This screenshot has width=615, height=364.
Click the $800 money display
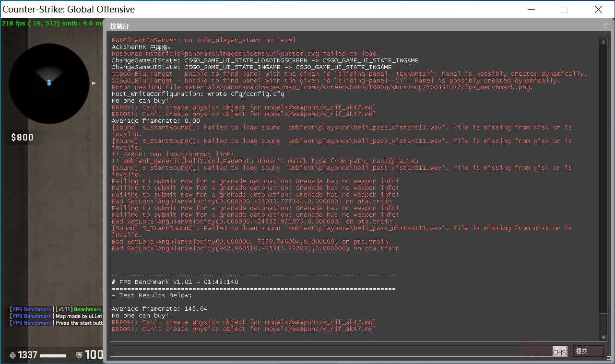[23, 138]
